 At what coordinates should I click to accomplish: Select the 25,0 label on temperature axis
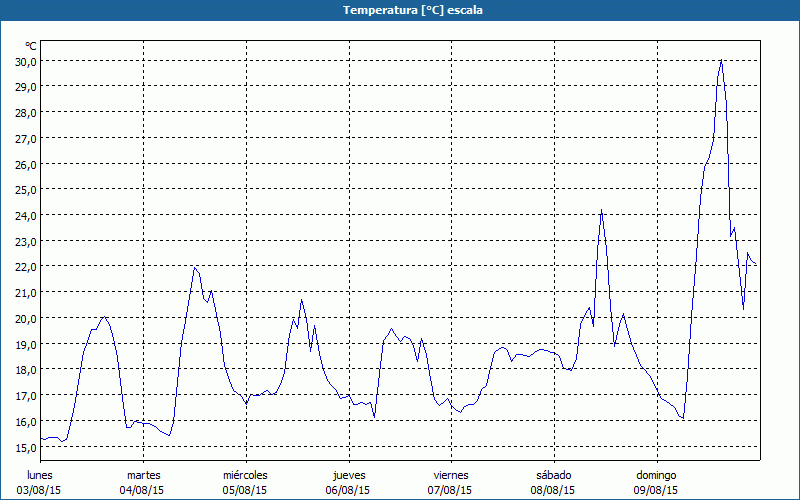point(25,189)
